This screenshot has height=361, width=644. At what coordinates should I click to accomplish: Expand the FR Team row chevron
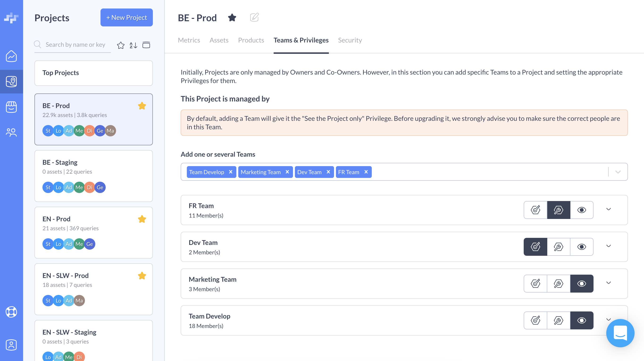pyautogui.click(x=609, y=209)
